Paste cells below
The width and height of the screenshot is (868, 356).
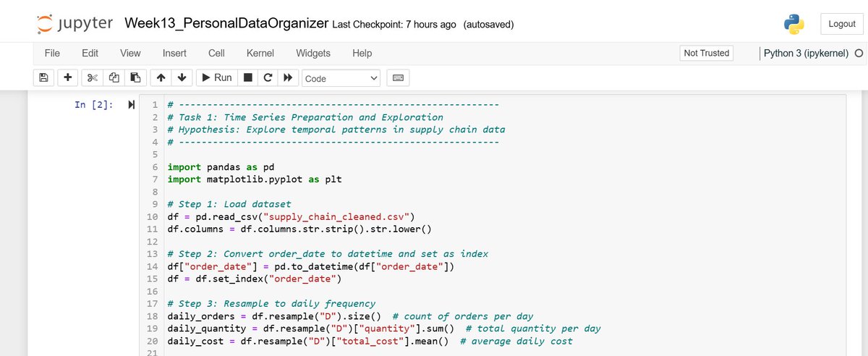tap(135, 77)
